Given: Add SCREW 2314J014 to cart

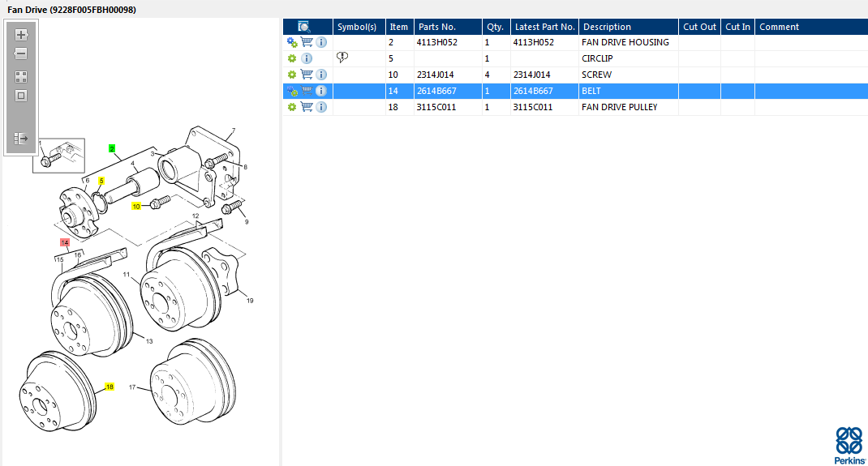Looking at the screenshot, I should coord(307,74).
